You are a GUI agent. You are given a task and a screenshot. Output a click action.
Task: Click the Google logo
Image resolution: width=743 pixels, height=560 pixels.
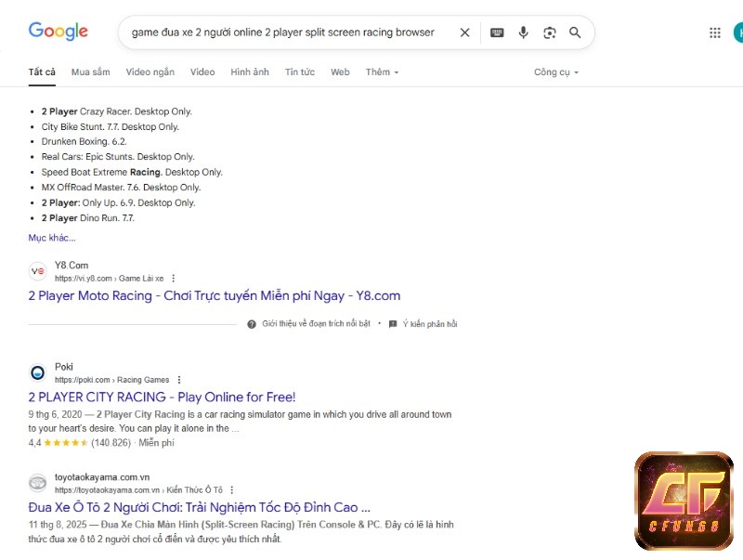pos(59,32)
